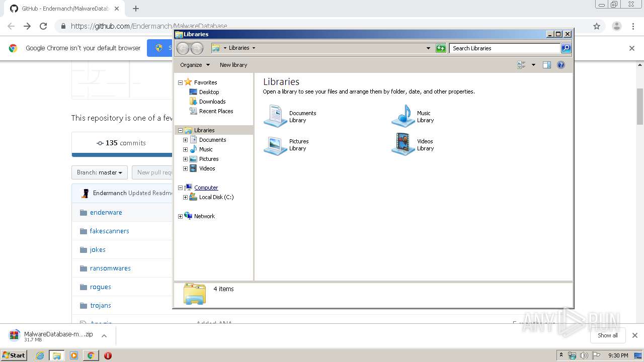Open the rogues folder on GitHub
Viewport: 644px width, 362px height.
101,287
